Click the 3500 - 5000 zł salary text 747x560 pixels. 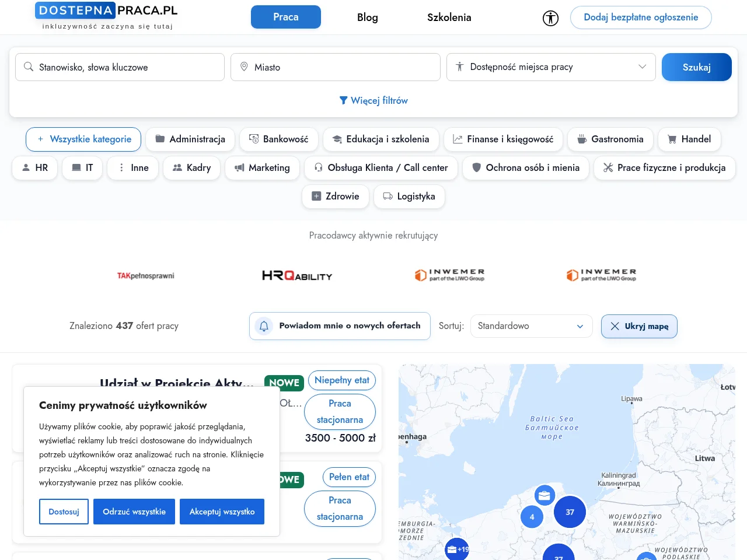point(340,438)
